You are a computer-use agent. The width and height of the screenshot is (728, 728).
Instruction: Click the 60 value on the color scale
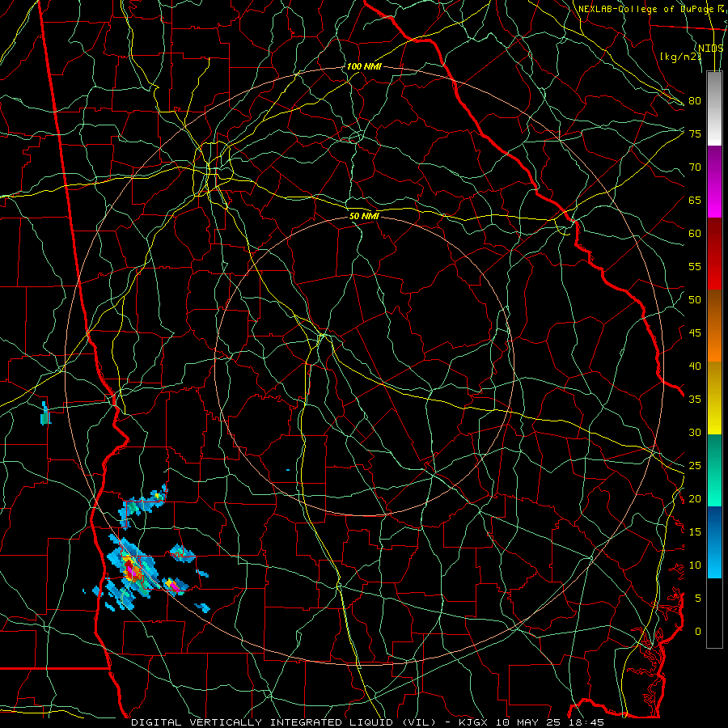tap(695, 234)
